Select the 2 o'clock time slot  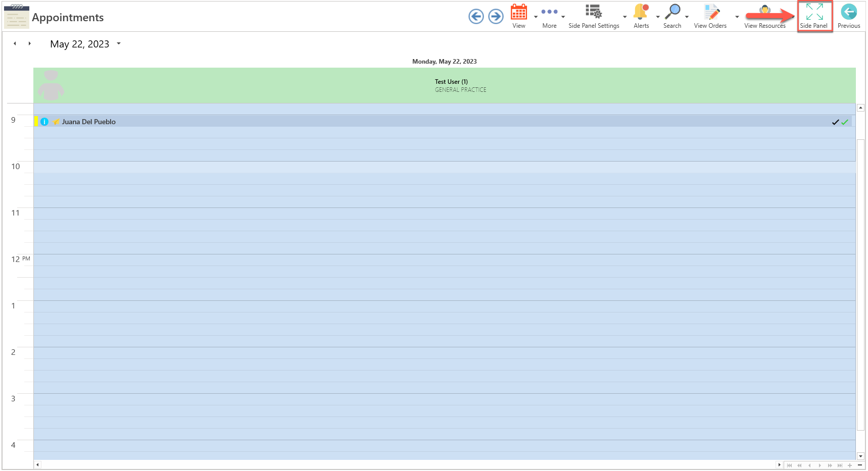pos(445,353)
